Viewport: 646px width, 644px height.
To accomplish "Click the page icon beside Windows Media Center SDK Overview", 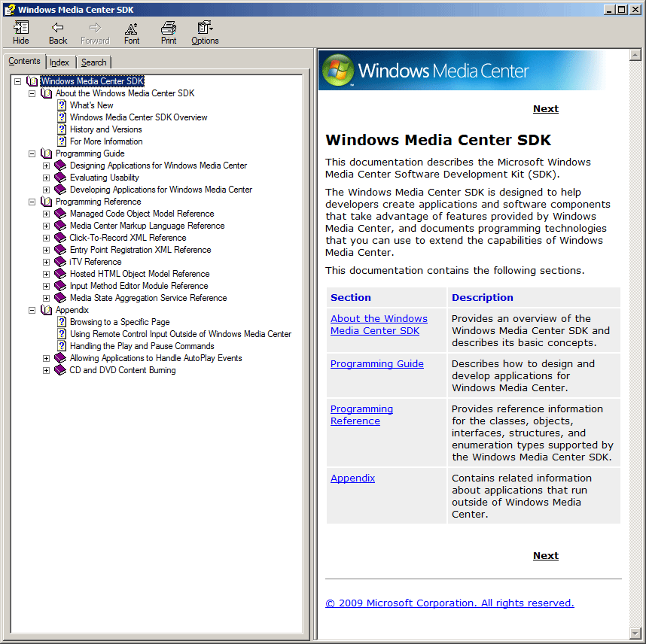I will click(62, 117).
